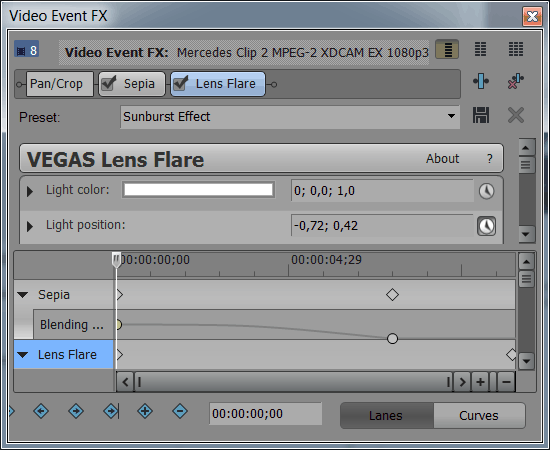Expand the Light color parameter
This screenshot has width=550, height=450.
(x=30, y=191)
